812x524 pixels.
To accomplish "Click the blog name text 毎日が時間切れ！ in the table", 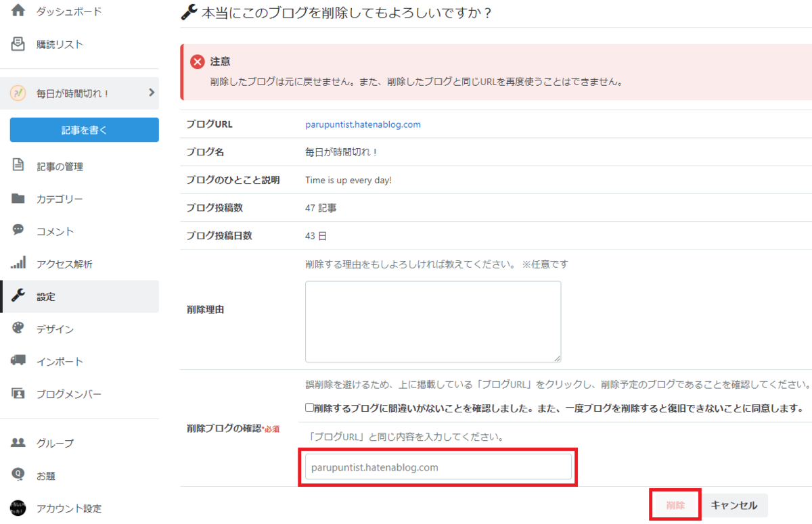I will pos(342,152).
